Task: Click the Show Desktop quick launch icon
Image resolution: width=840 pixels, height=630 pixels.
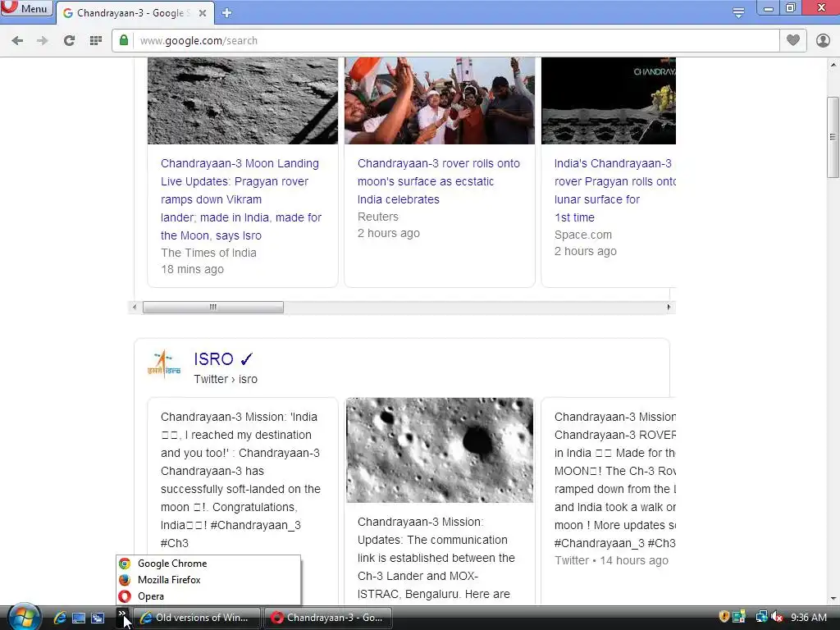Action: click(x=79, y=618)
